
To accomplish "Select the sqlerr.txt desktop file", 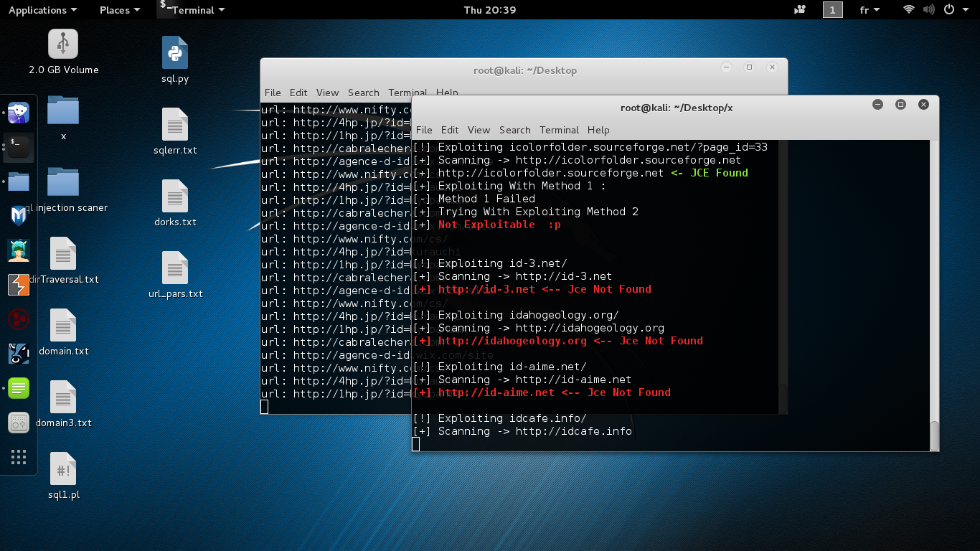I will tap(175, 132).
